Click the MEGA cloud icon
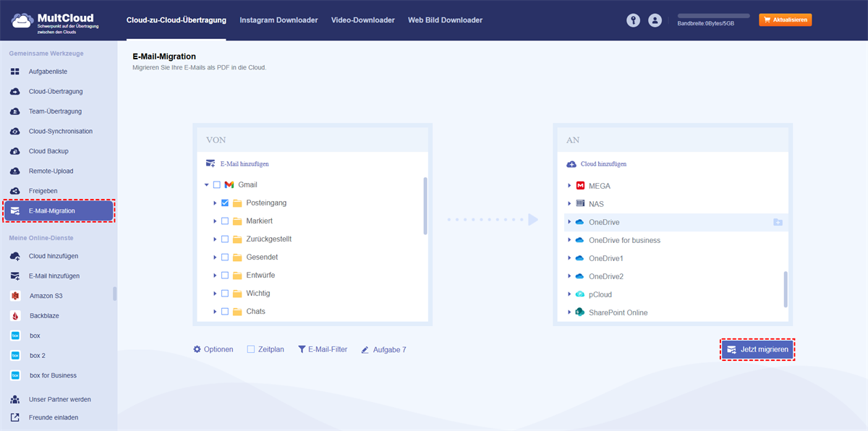Viewport: 868px width, 431px height. [x=580, y=186]
